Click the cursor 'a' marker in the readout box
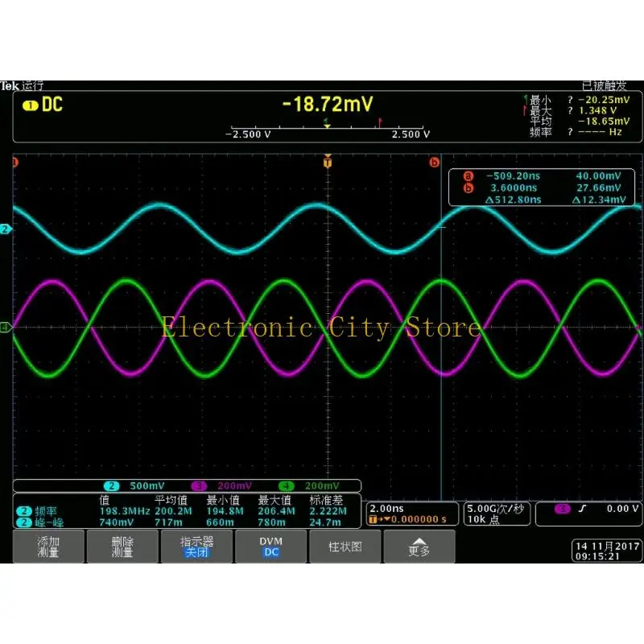This screenshot has height=644, width=644. [x=469, y=175]
